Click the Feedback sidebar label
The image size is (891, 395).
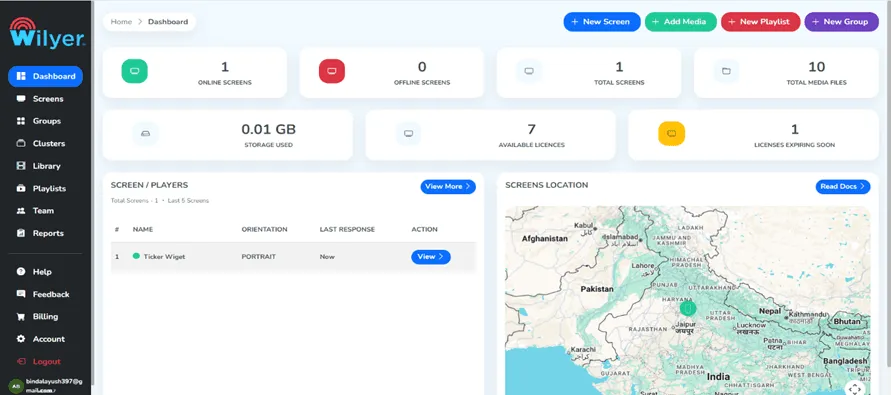51,294
